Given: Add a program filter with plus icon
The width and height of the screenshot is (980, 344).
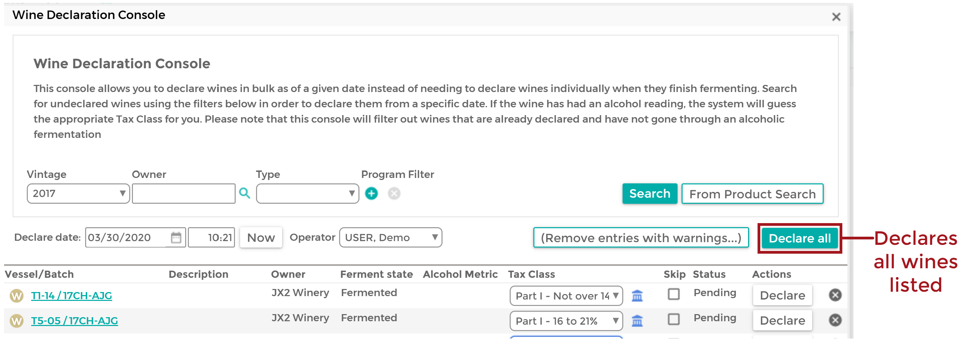Looking at the screenshot, I should pos(371,194).
